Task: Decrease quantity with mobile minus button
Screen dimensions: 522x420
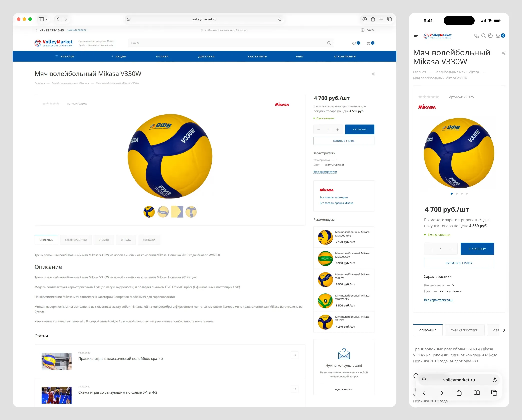Action: [430, 249]
